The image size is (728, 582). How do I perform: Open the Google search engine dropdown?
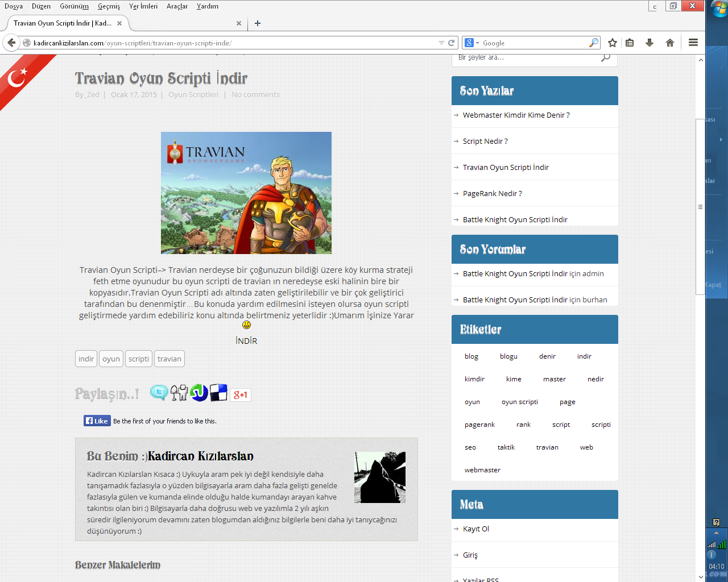pos(472,43)
